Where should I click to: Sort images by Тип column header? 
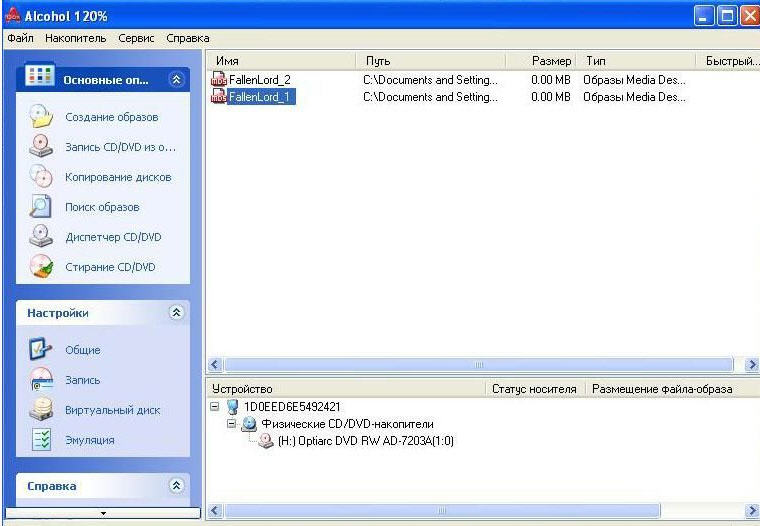click(x=636, y=61)
